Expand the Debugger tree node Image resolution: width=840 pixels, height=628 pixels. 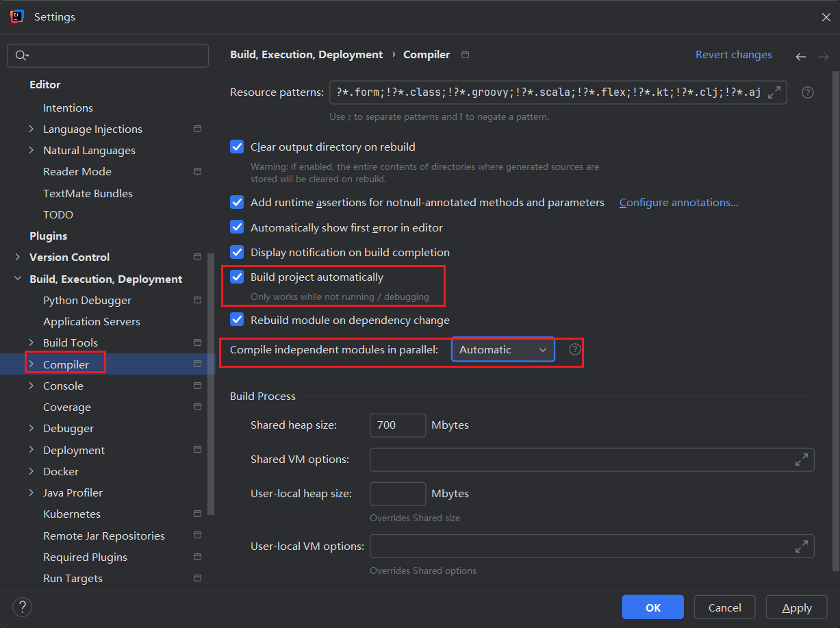point(31,428)
